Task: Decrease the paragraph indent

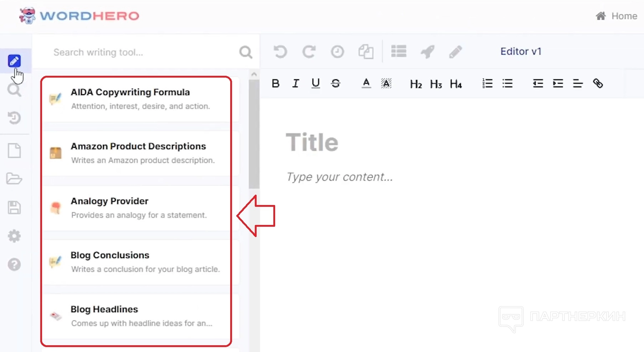Action: click(538, 83)
